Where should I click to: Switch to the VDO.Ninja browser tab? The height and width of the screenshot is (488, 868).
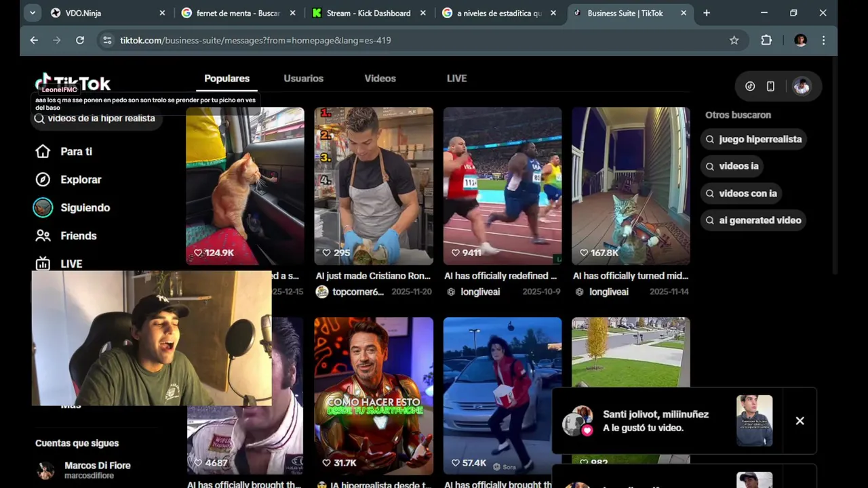[108, 13]
